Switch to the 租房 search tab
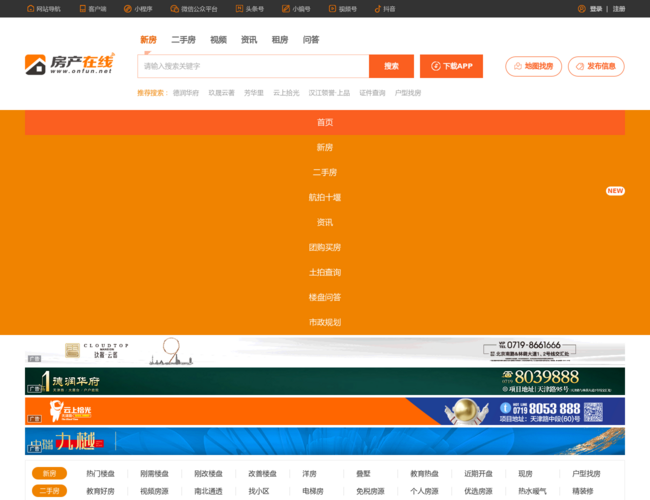The height and width of the screenshot is (500, 650). [279, 40]
